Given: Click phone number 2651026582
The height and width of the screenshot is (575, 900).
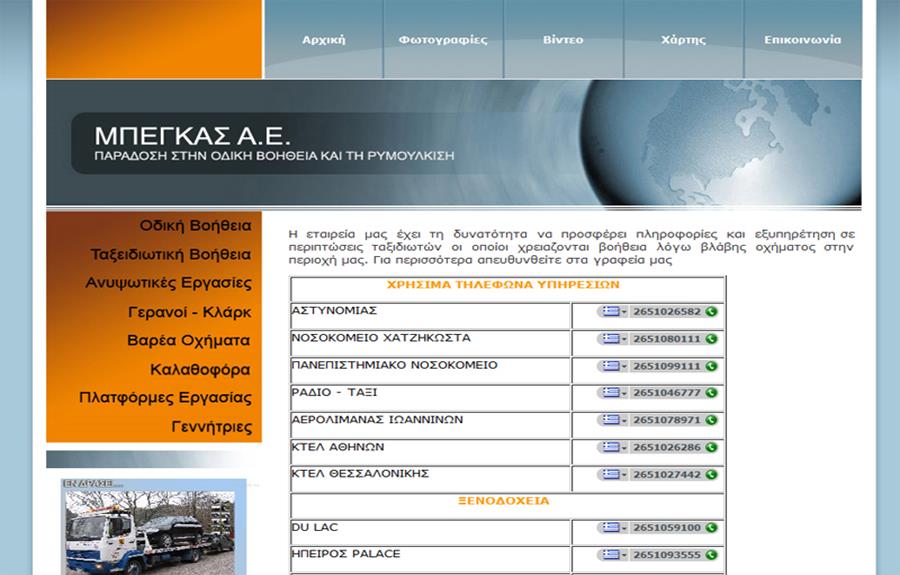Looking at the screenshot, I should click(x=667, y=312).
